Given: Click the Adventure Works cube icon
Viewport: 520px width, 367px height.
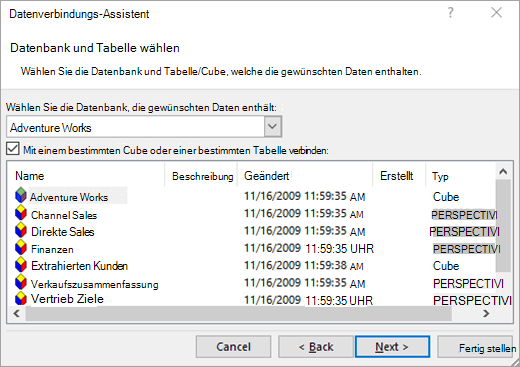Looking at the screenshot, I should [21, 195].
